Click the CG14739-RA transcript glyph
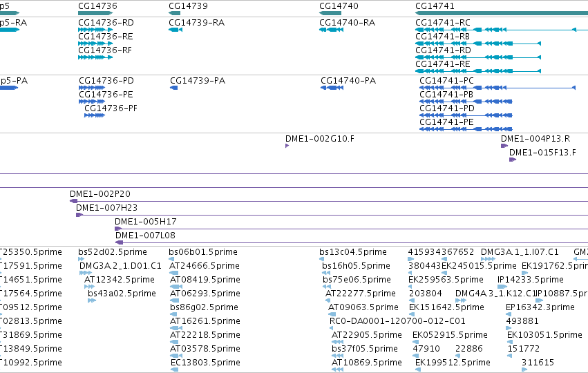The image size is (588, 373). click(x=176, y=30)
